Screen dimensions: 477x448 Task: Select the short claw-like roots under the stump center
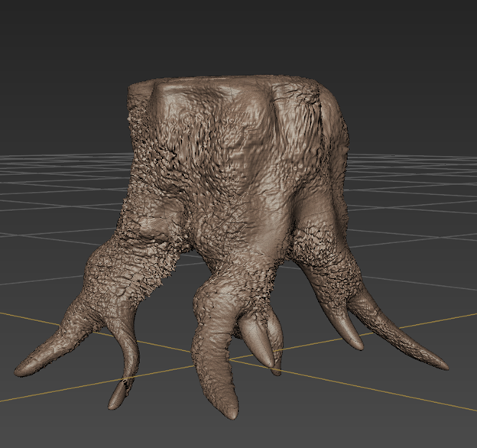tap(260, 340)
